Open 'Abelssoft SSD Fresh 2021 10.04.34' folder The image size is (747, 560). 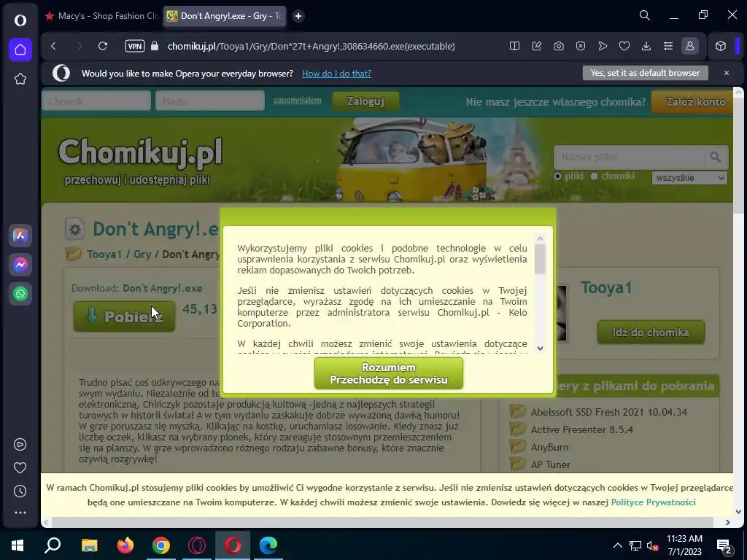coord(609,412)
